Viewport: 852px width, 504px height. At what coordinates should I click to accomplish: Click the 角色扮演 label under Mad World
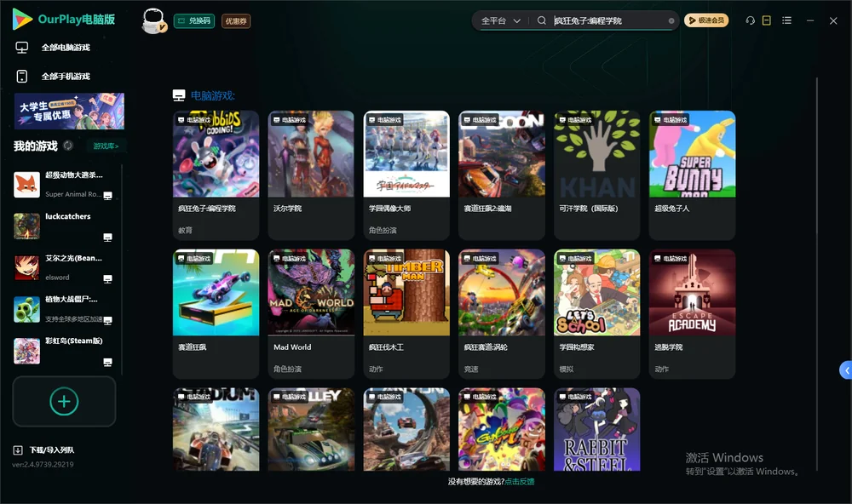[287, 369]
